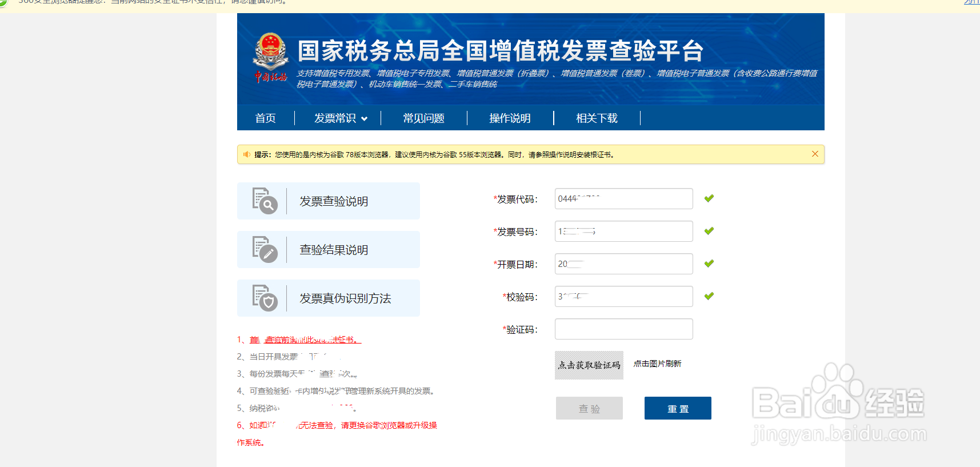The height and width of the screenshot is (467, 980).
Task: Click the 重置 reset button
Action: (678, 408)
